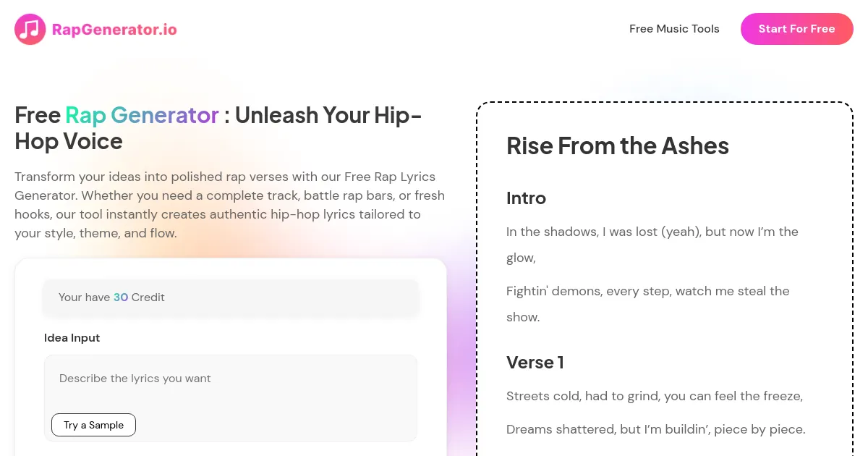Click the pink music note logo icon
868x456 pixels.
click(30, 29)
